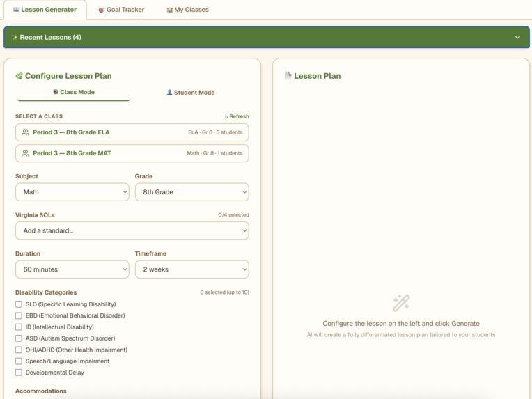Viewport: 532px width, 399px height.
Task: Click the target icon beside Goal Tracker
Action: point(102,10)
